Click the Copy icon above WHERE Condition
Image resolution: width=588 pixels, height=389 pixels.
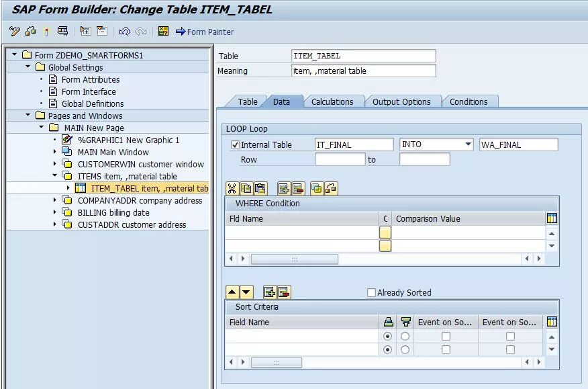pos(246,189)
